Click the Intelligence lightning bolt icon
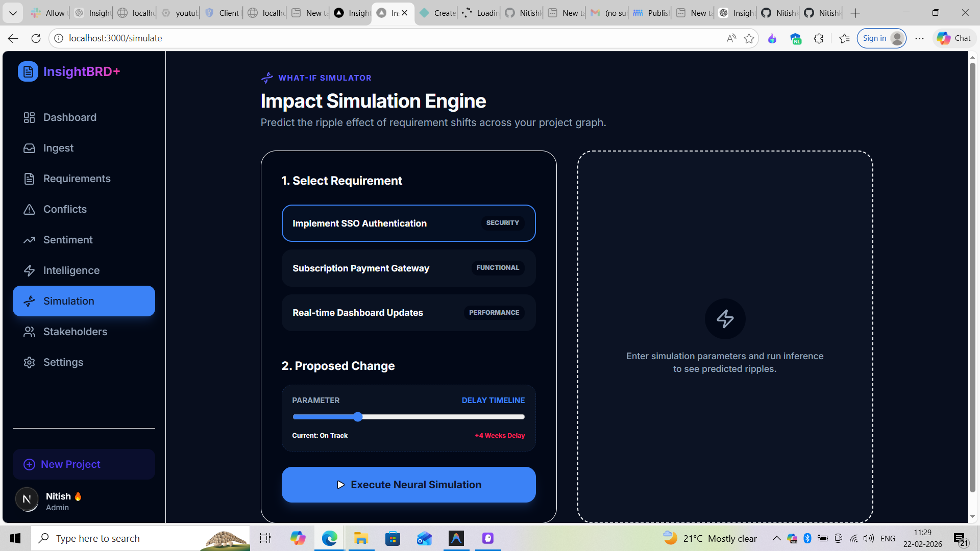Viewport: 980px width, 551px height. click(x=30, y=270)
